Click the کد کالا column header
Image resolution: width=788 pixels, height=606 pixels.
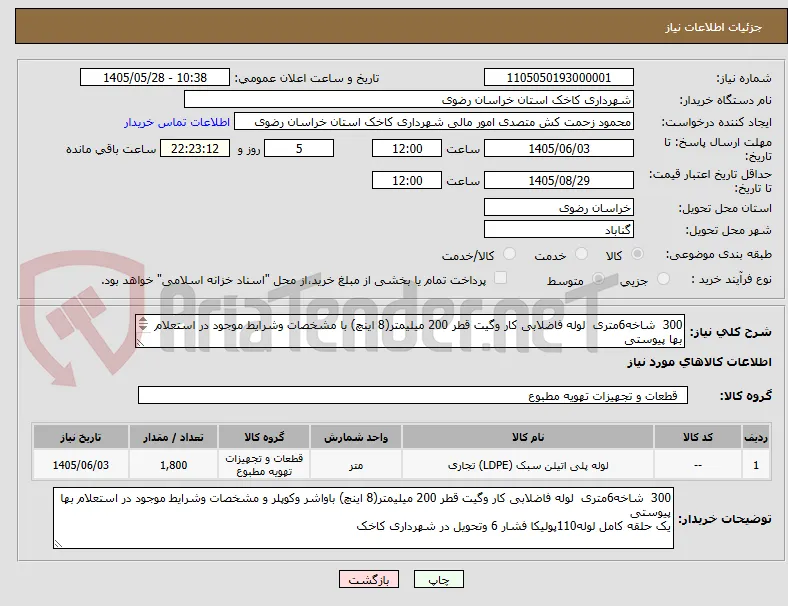coord(698,437)
